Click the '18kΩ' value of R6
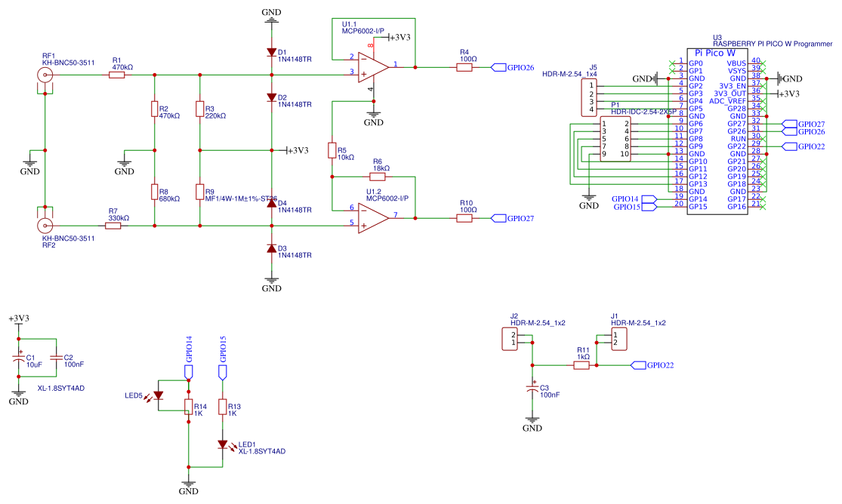 (x=381, y=168)
